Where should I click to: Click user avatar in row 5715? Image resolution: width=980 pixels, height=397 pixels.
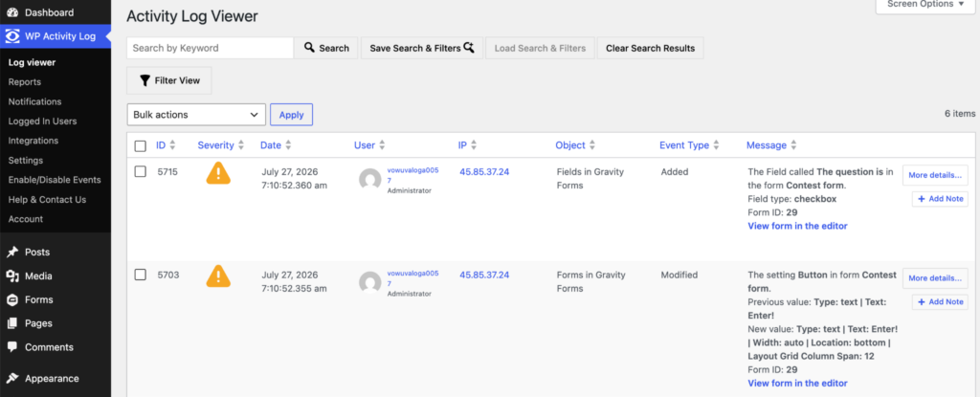pos(370,180)
